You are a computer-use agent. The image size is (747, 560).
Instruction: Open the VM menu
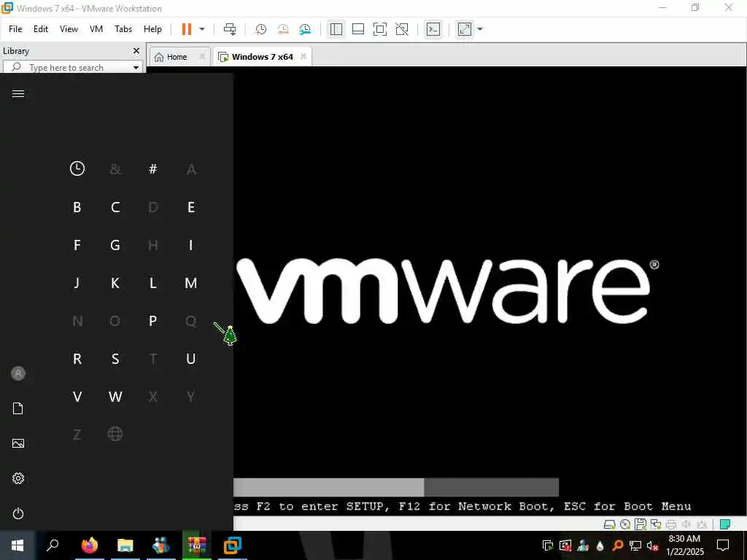point(96,29)
